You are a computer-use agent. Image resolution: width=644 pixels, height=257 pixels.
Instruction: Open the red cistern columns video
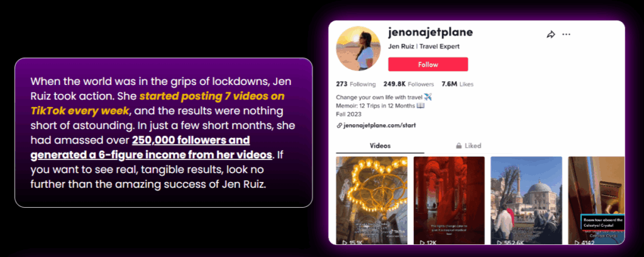[x=449, y=200]
